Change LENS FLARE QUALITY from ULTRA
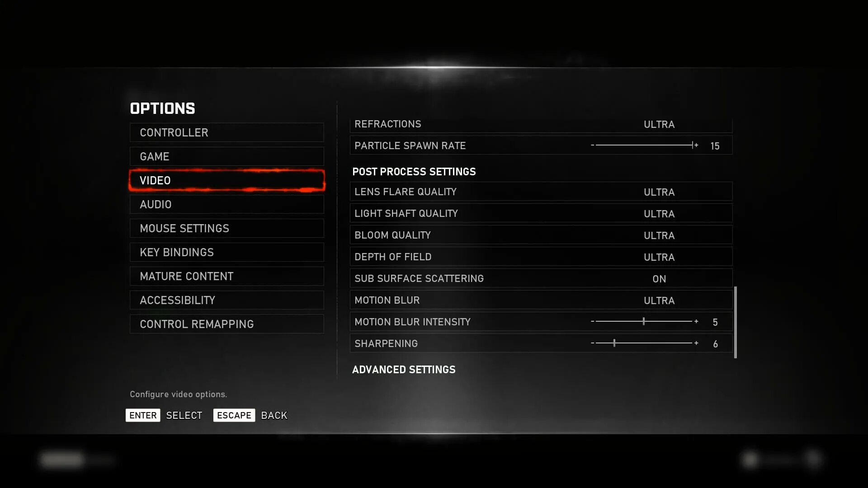Screen dimensions: 868x488 coord(659,191)
